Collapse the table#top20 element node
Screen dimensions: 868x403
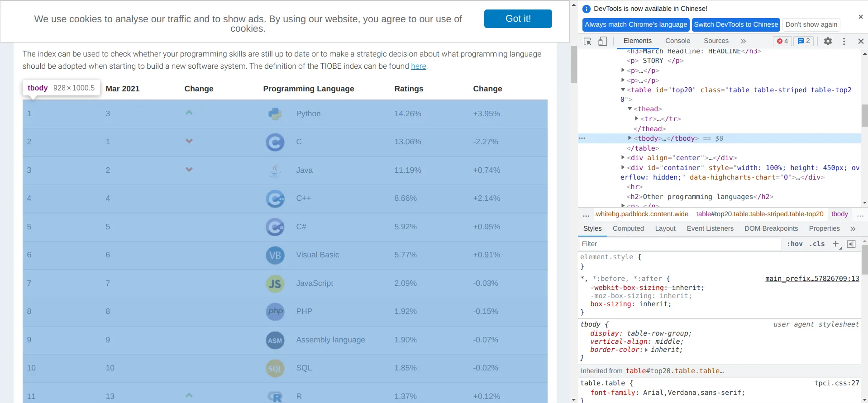click(623, 90)
